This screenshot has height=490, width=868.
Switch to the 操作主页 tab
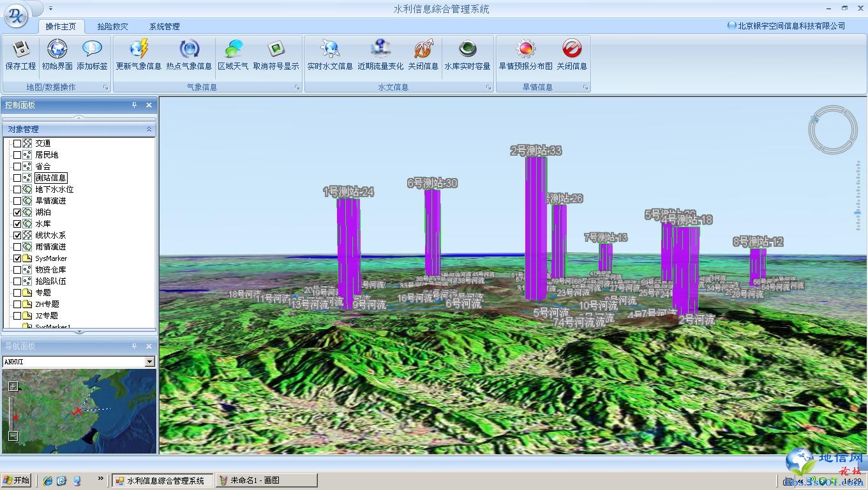click(x=61, y=26)
